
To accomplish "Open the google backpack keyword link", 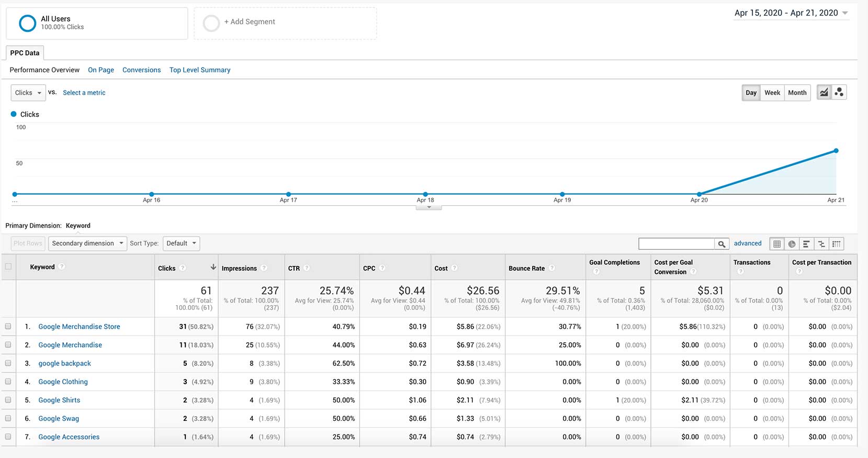I will click(x=64, y=363).
